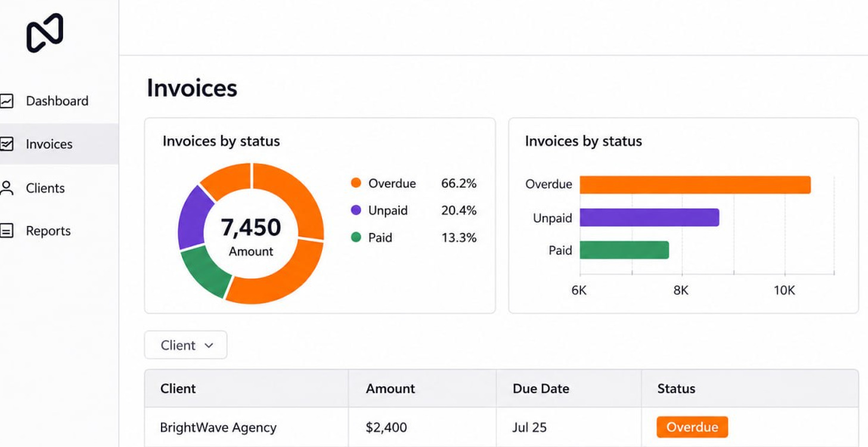The width and height of the screenshot is (868, 447).
Task: Click the green Paid legend dot
Action: [x=356, y=237]
